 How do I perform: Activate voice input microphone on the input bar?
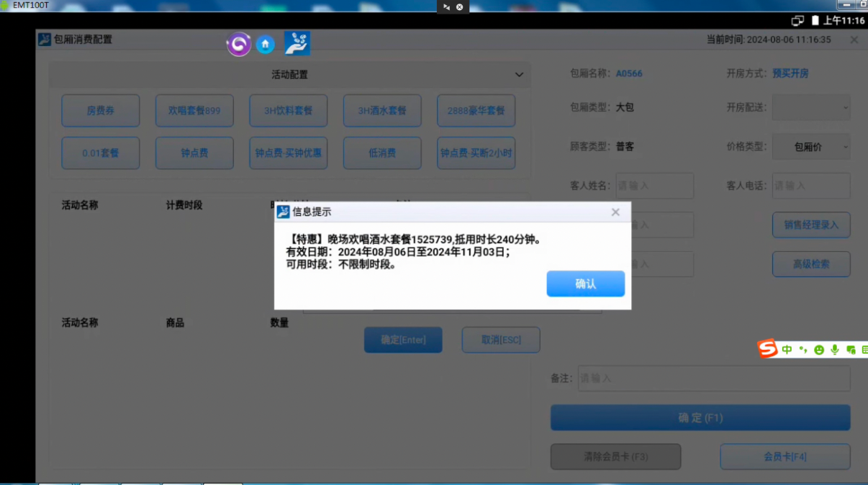[x=834, y=349]
